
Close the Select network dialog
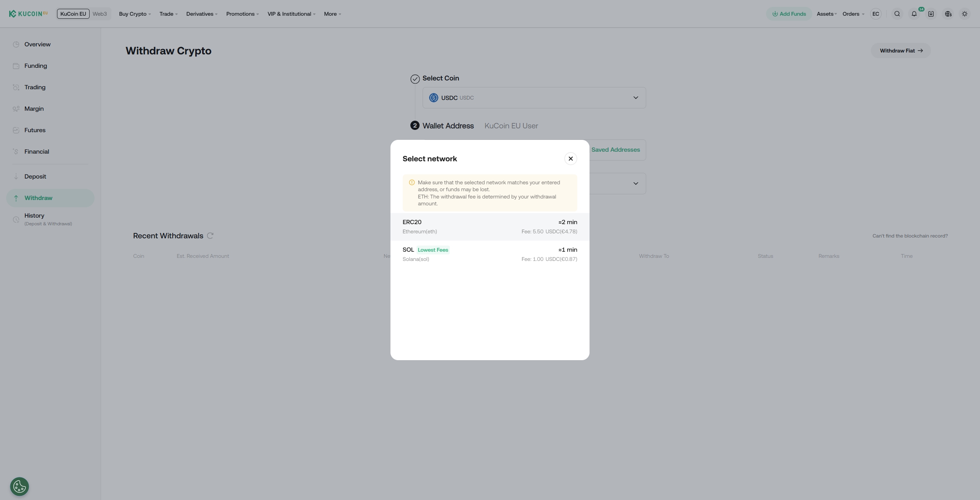571,159
